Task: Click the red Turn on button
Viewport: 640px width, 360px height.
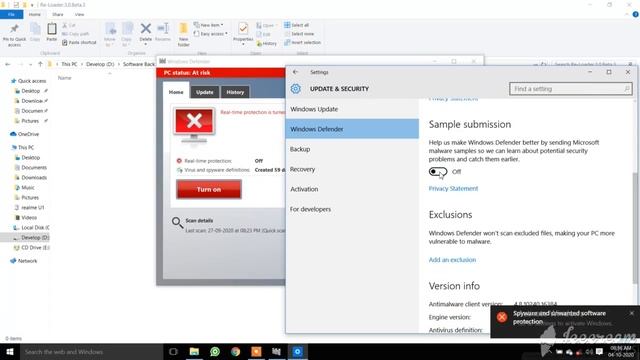Action: [209, 189]
